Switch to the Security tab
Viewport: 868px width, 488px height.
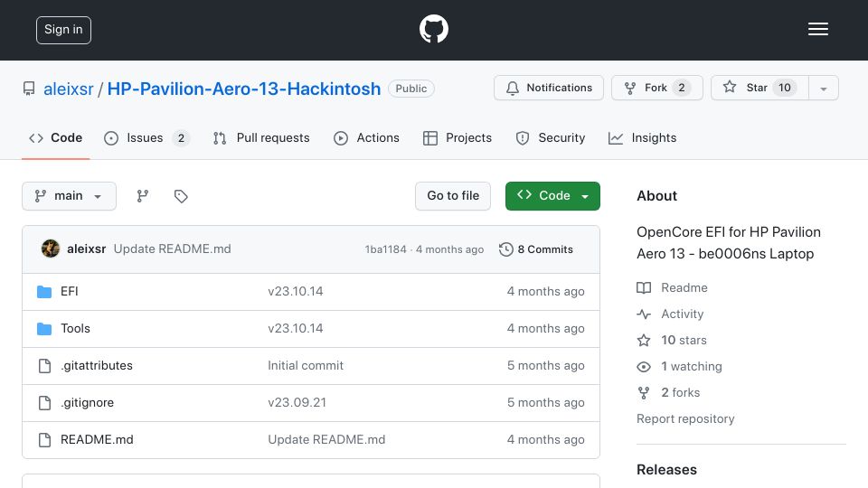click(551, 137)
